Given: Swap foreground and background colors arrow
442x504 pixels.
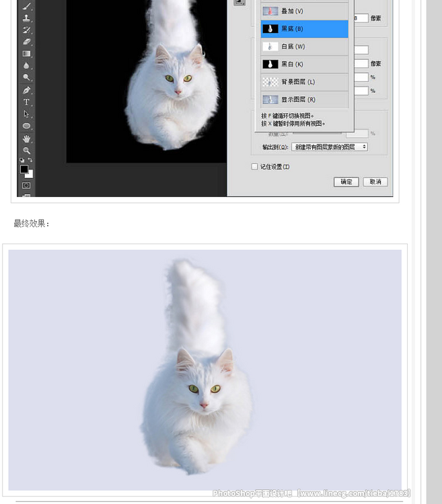Looking at the screenshot, I should 31,161.
